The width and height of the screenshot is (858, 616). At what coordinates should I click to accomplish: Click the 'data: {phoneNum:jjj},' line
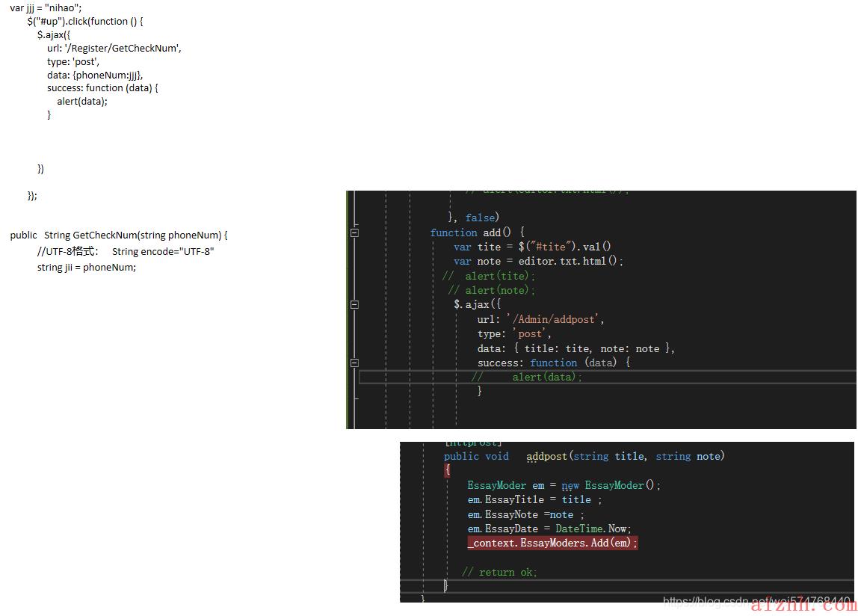pos(95,75)
